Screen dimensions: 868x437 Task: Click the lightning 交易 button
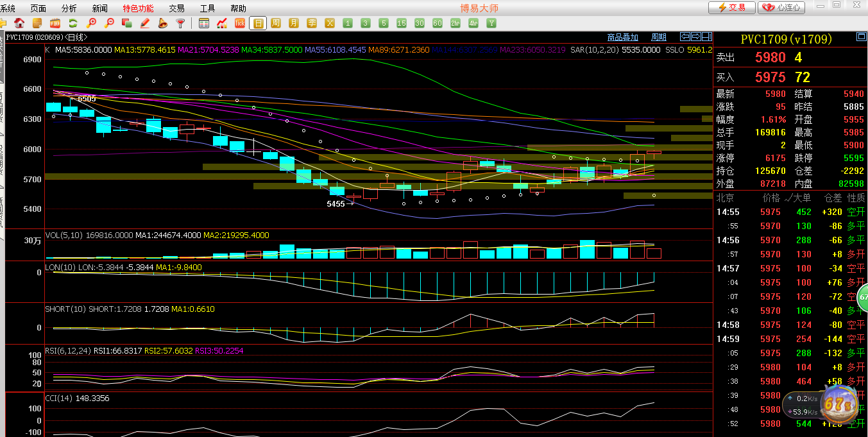(x=732, y=8)
